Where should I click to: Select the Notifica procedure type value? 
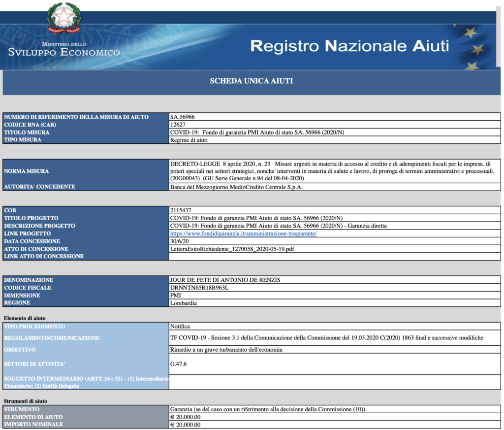click(x=180, y=326)
